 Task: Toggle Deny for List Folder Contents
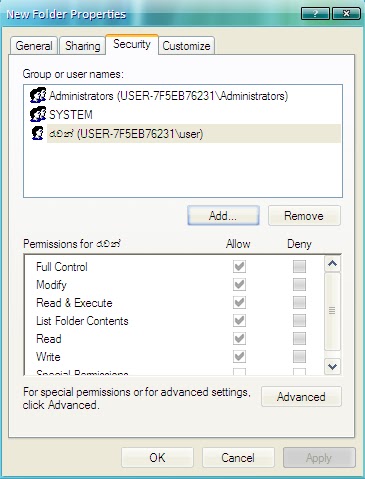[x=299, y=320]
